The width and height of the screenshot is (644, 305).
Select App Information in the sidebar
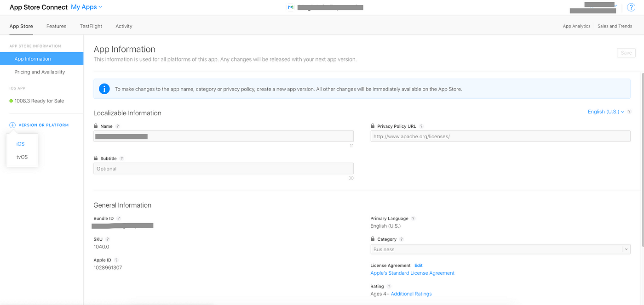(x=41, y=59)
